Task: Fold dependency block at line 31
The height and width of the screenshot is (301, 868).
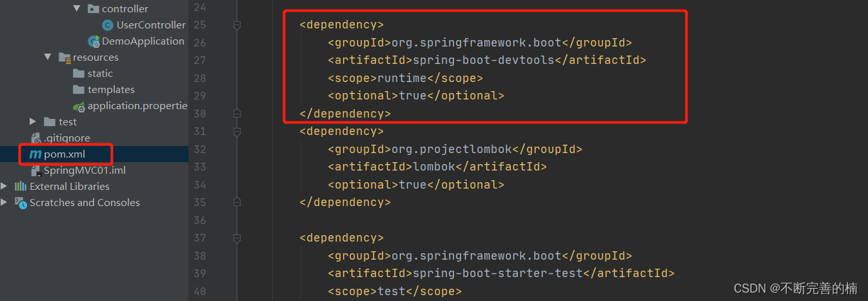Action: 237,131
